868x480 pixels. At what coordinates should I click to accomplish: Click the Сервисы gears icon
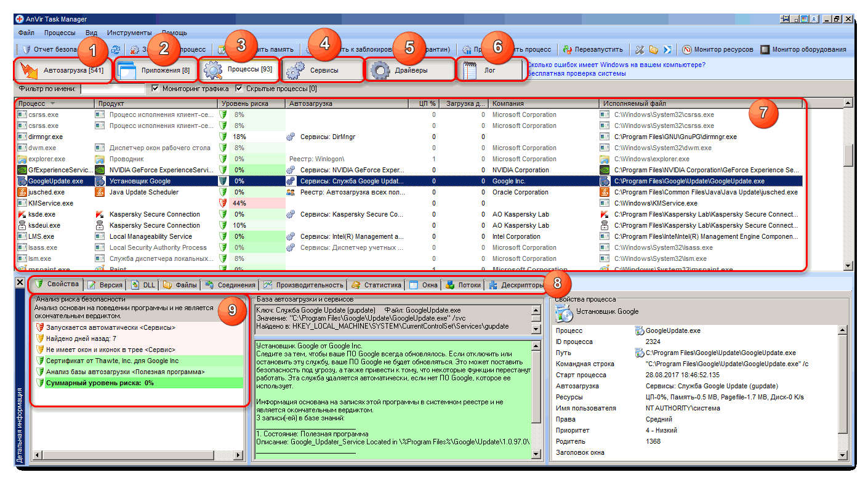[x=296, y=71]
